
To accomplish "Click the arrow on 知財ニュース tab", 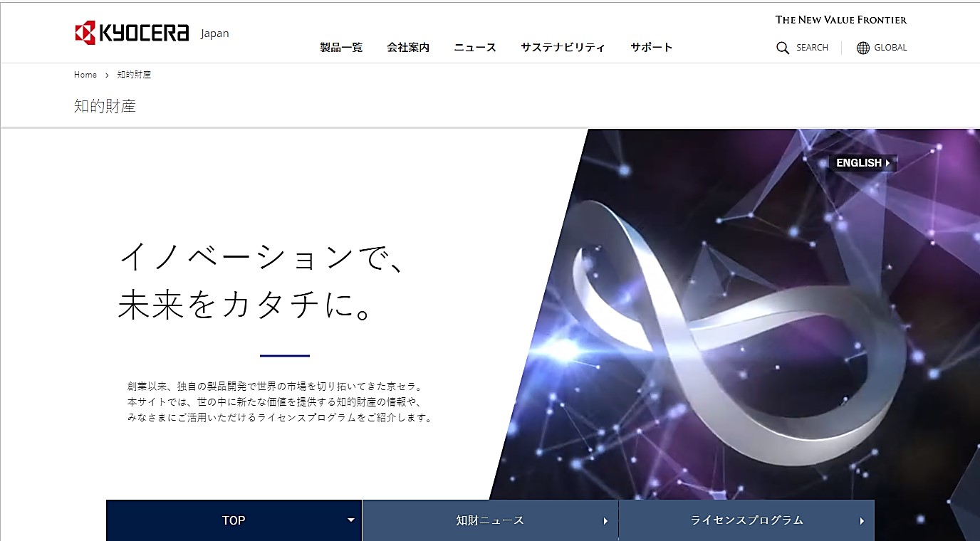I will click(x=605, y=520).
